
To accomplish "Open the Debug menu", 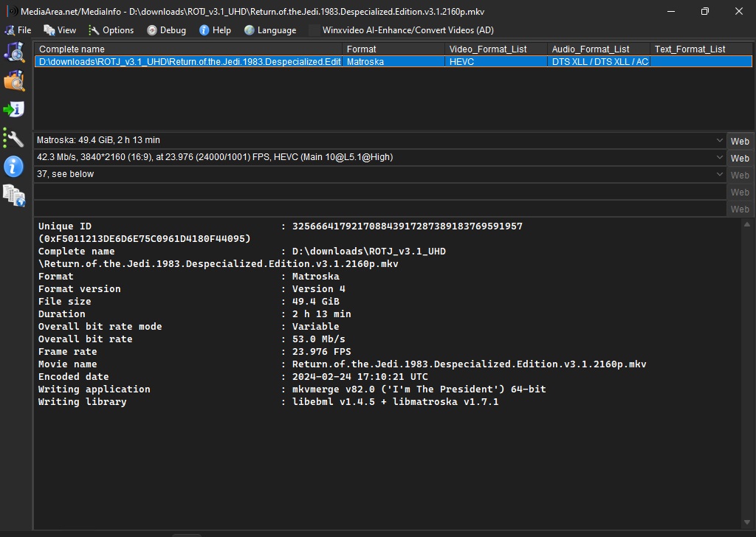I will click(166, 30).
